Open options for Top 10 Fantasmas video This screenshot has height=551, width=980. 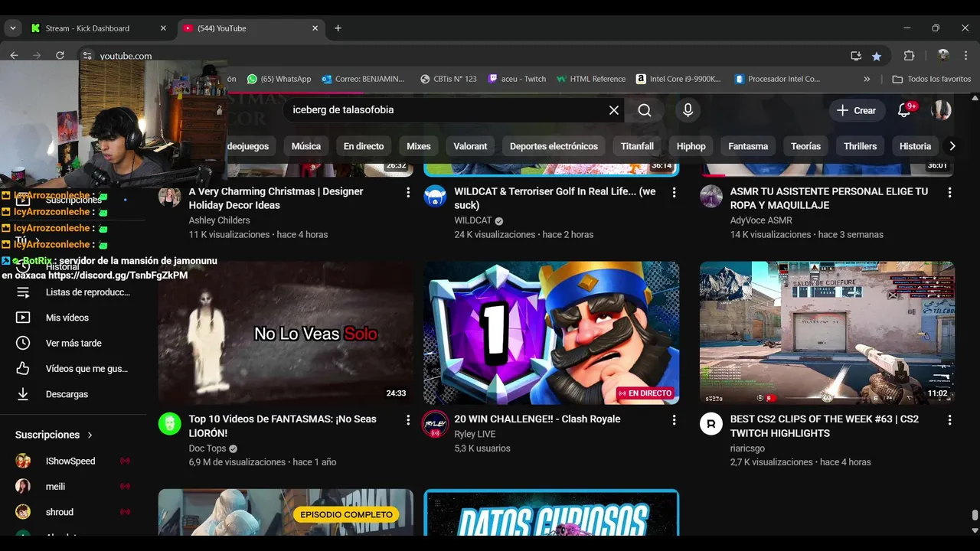click(408, 420)
